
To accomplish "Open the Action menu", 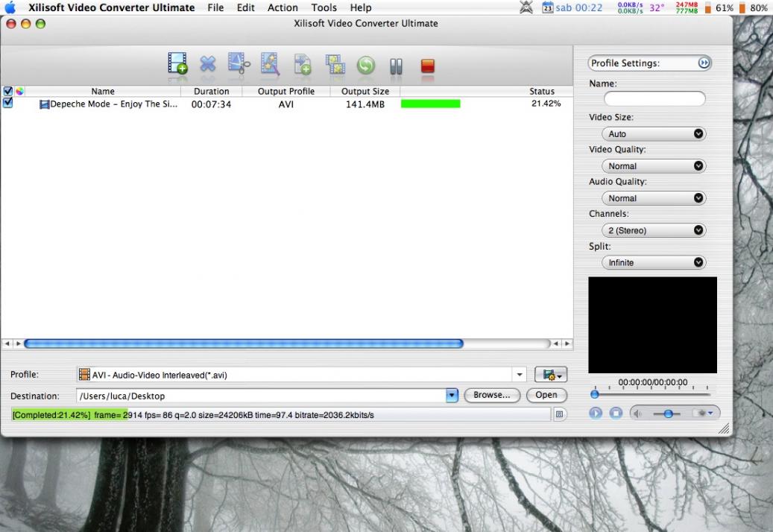I will coord(283,7).
